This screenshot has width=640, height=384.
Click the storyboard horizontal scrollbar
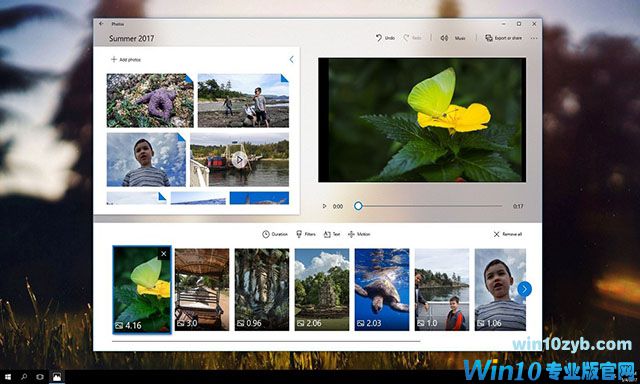pyautogui.click(x=266, y=341)
